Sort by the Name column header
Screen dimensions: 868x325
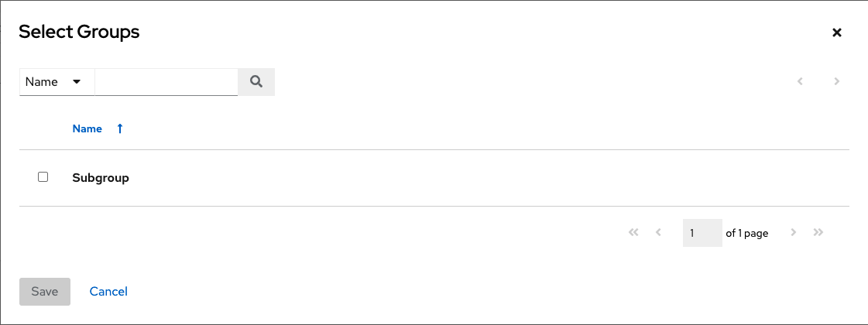click(x=87, y=129)
